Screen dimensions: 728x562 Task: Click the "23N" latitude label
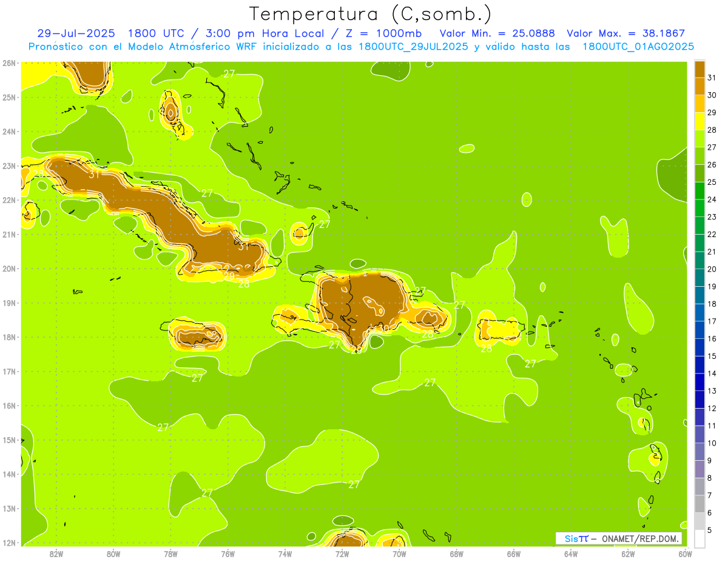click(x=9, y=166)
